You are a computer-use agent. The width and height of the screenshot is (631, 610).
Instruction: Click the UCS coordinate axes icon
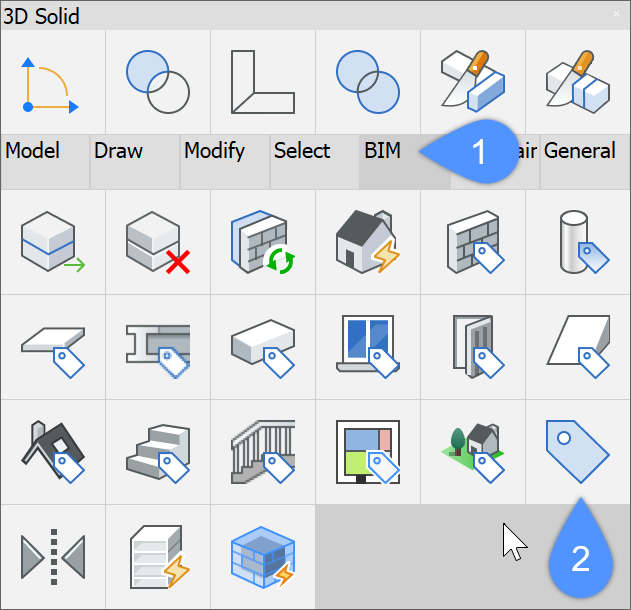(x=52, y=82)
